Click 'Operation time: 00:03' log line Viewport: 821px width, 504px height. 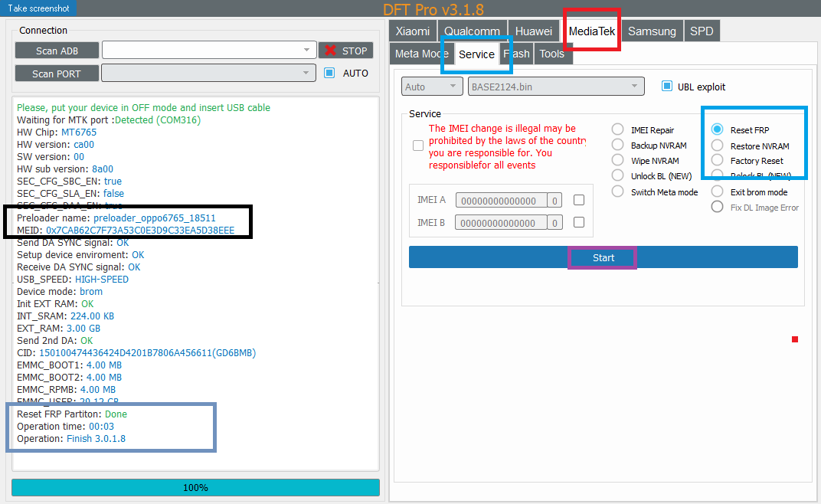(x=65, y=426)
